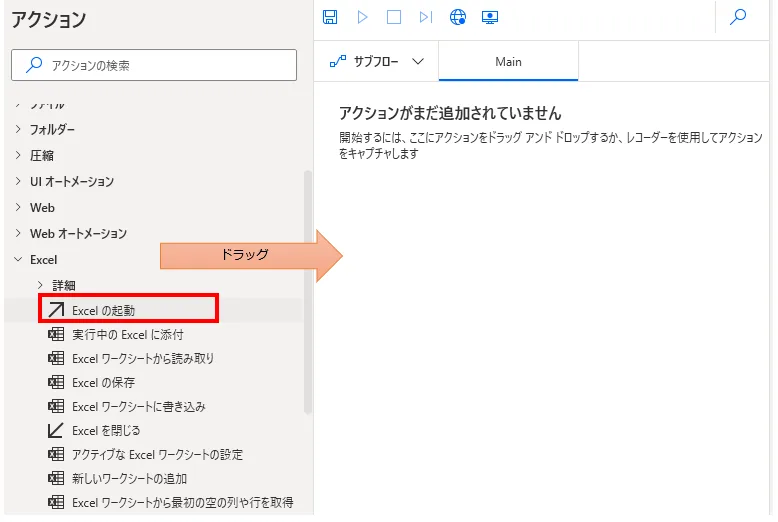Click the actions panel vertical scrollbar
This screenshot has height=522, width=778.
click(x=308, y=290)
